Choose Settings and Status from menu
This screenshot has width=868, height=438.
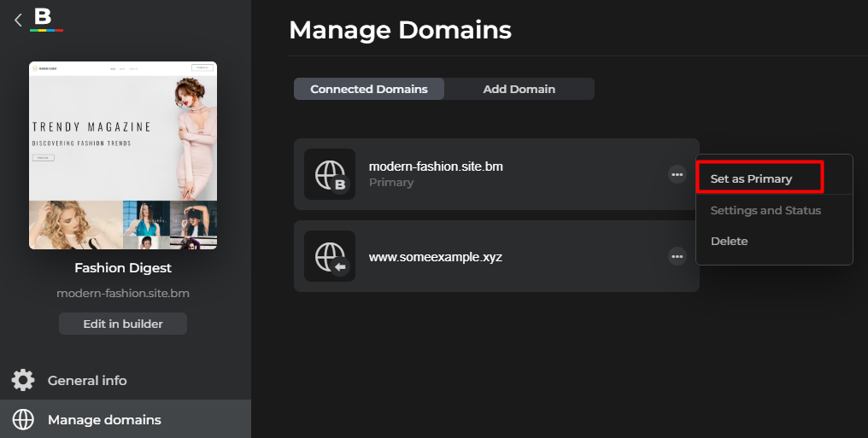pyautogui.click(x=765, y=210)
